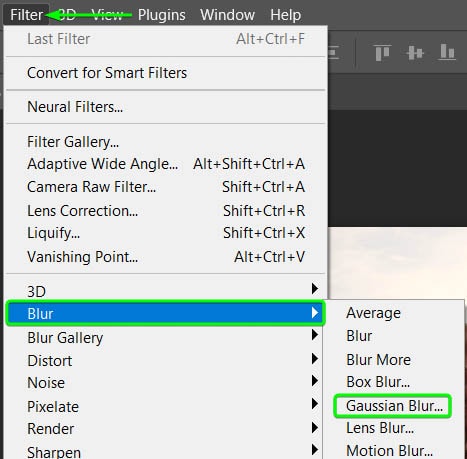Click the align vertical centers icon
Viewport: 467px width, 459px height.
[415, 53]
